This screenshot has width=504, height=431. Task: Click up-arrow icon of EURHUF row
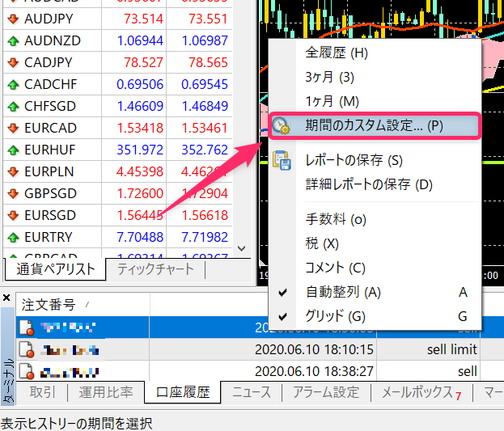tap(13, 150)
